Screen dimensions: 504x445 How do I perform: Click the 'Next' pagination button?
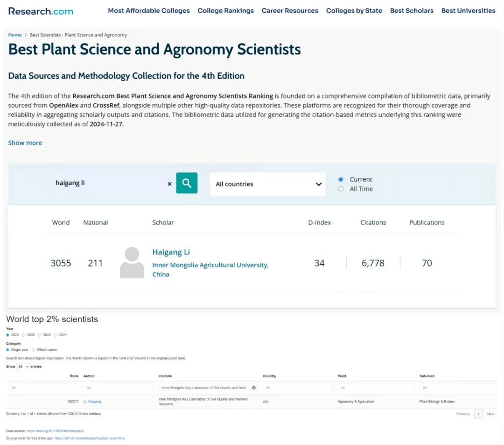point(490,414)
